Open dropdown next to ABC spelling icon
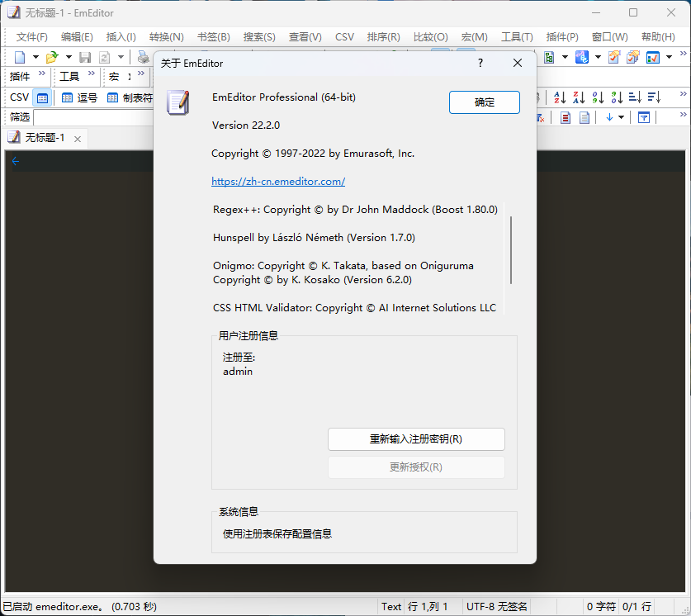Screen dimensions: 691x616 click(x=598, y=57)
